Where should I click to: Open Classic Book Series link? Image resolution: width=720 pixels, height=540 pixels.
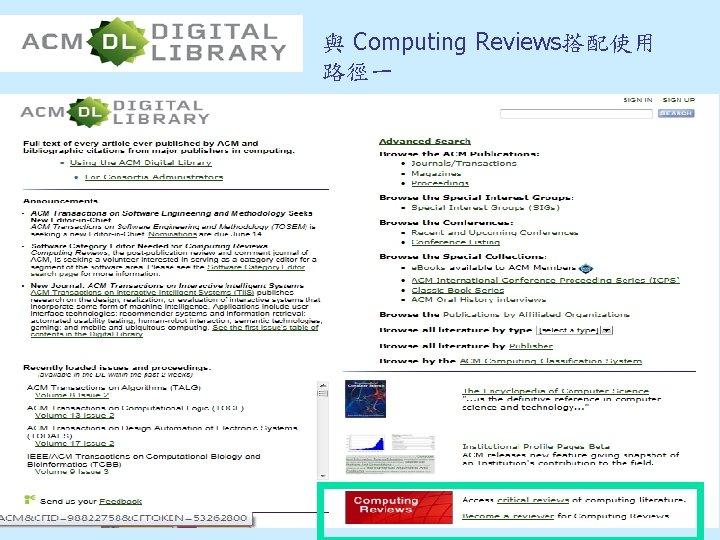tap(457, 290)
